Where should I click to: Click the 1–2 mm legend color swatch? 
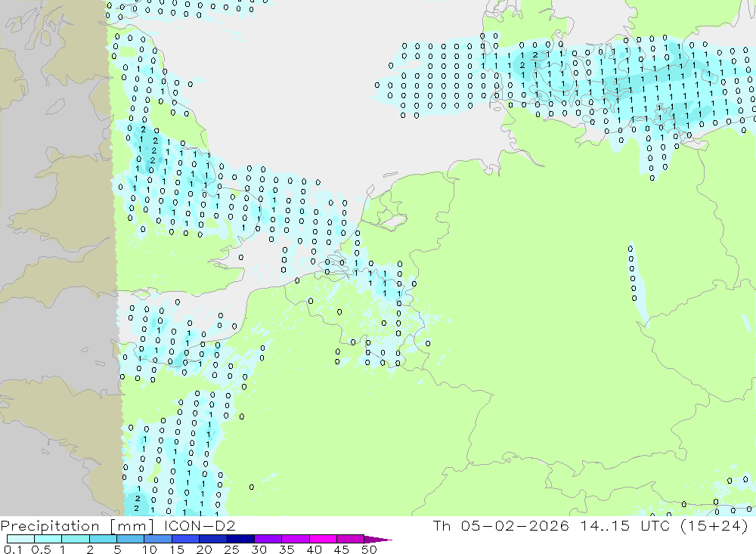(76, 539)
